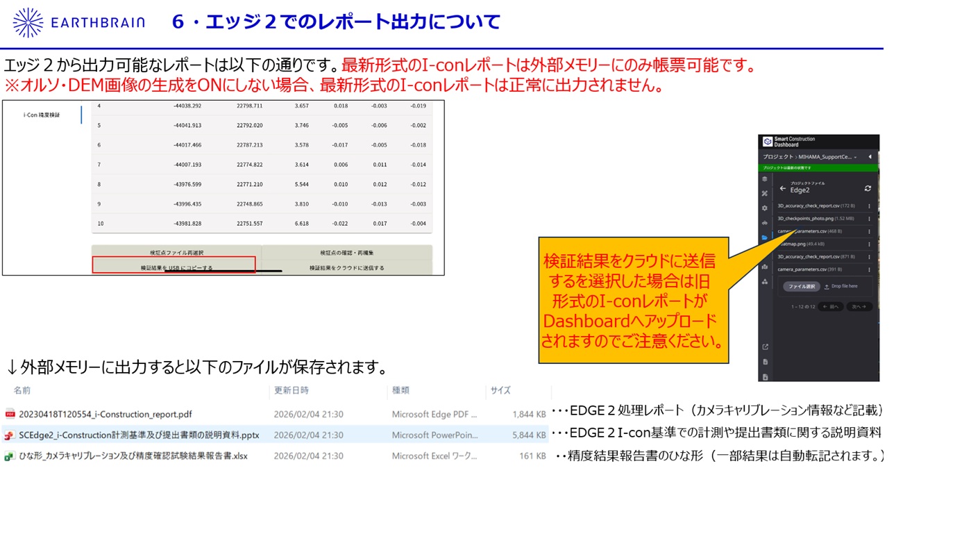980x534 pixels.
Task: Sort by the 更新日時 column header
Action: click(x=292, y=390)
